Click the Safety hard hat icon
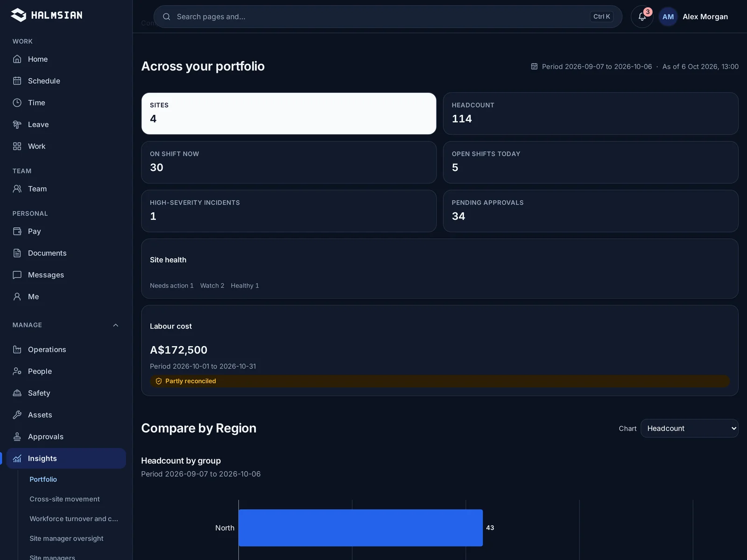The image size is (747, 560). [17, 393]
